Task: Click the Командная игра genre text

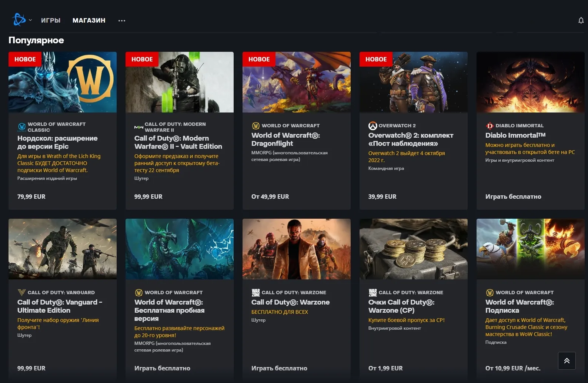Action: point(386,168)
